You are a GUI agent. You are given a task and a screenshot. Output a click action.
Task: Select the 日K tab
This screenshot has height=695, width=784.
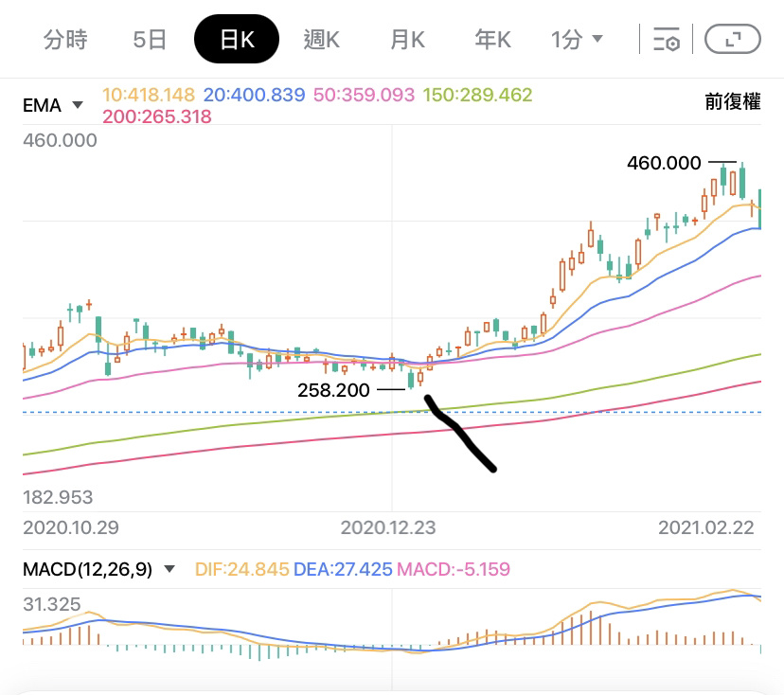(x=236, y=40)
